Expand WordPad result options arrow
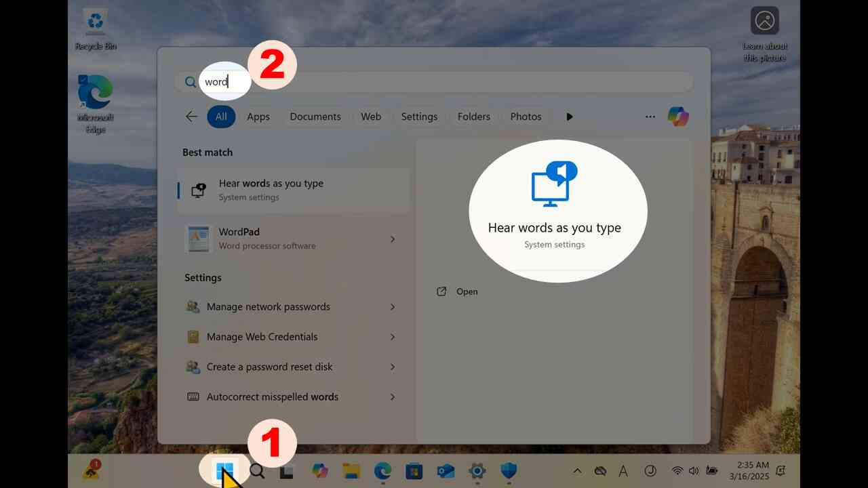Image resolution: width=868 pixels, height=488 pixels. tap(393, 239)
